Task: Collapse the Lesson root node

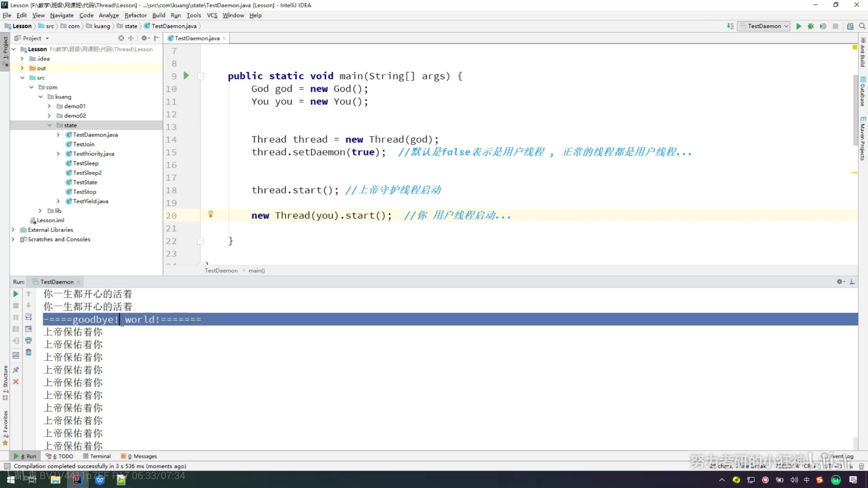Action: click(x=14, y=49)
